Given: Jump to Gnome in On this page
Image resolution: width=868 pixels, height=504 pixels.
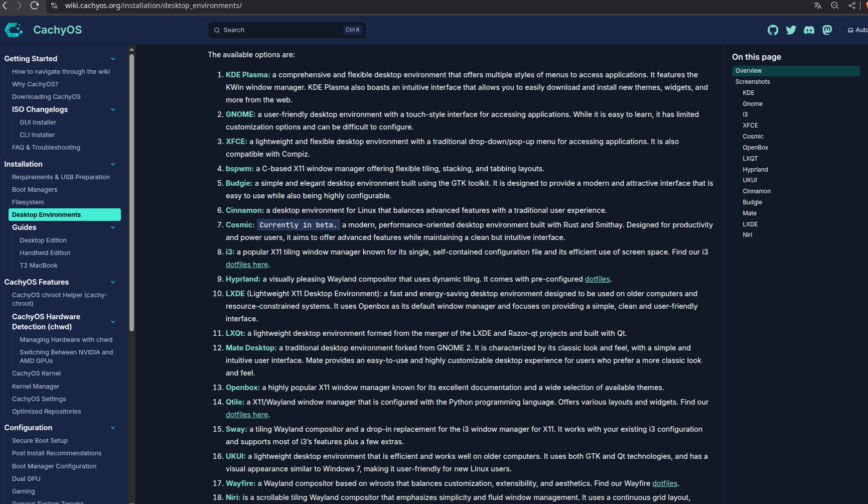Looking at the screenshot, I should tap(753, 104).
